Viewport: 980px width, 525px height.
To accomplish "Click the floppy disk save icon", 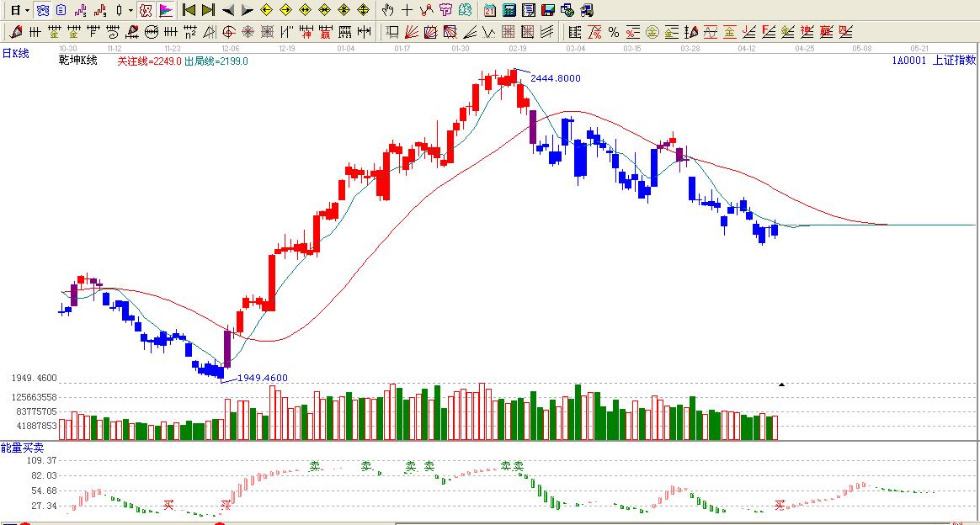I will [x=547, y=10].
